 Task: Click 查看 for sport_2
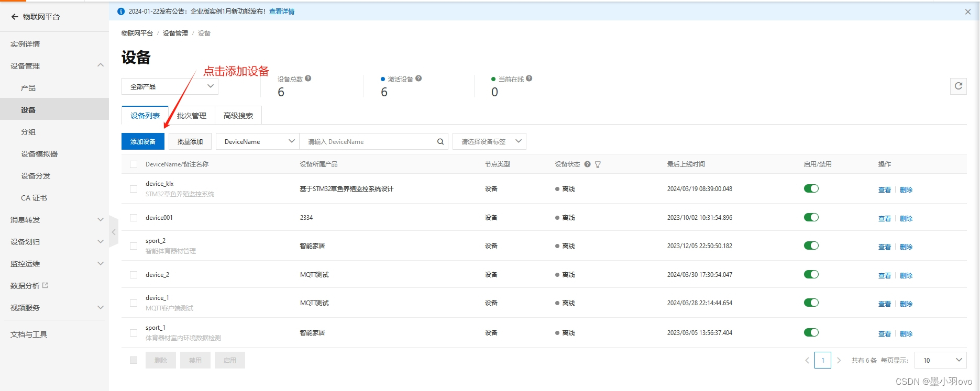pos(885,247)
